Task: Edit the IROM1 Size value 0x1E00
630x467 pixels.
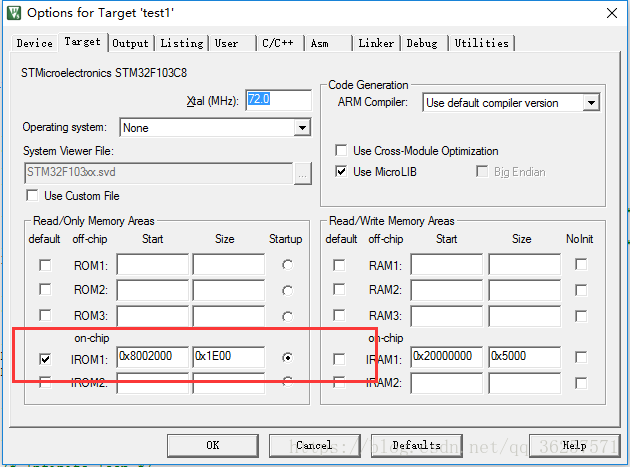Action: tap(229, 357)
